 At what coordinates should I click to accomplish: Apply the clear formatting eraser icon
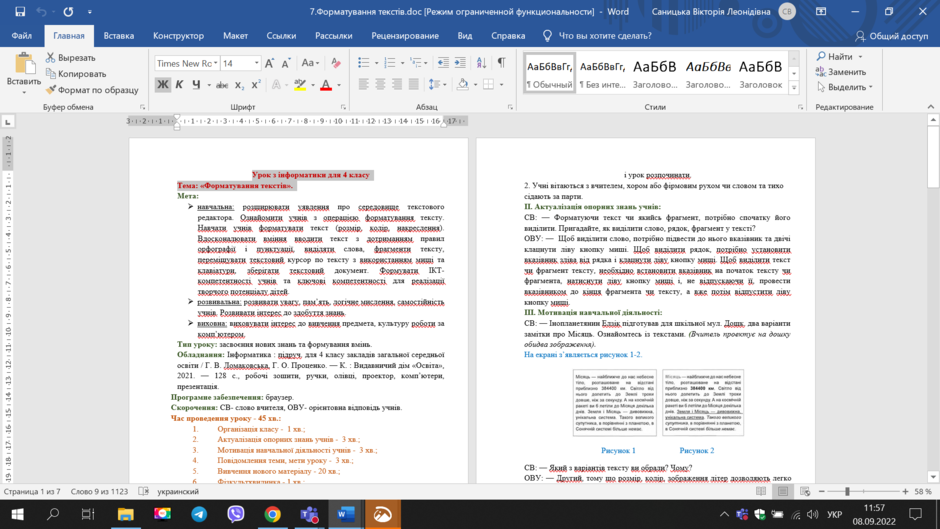click(336, 63)
